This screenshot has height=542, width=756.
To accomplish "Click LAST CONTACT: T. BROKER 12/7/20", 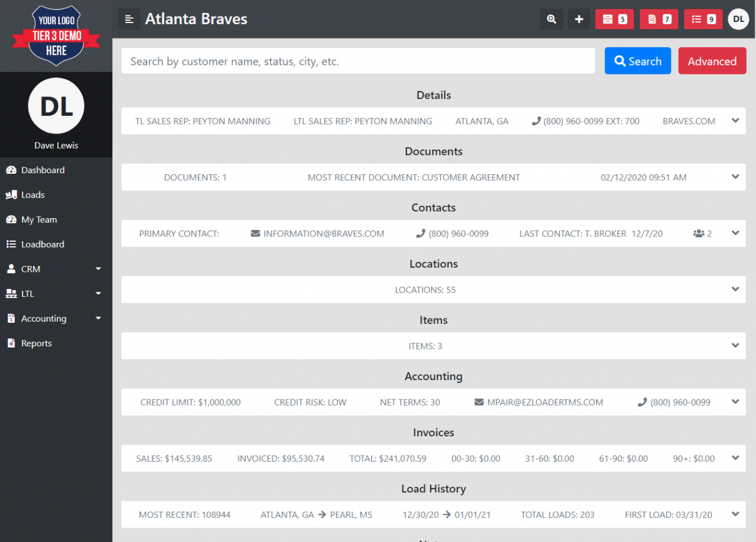I will (591, 233).
